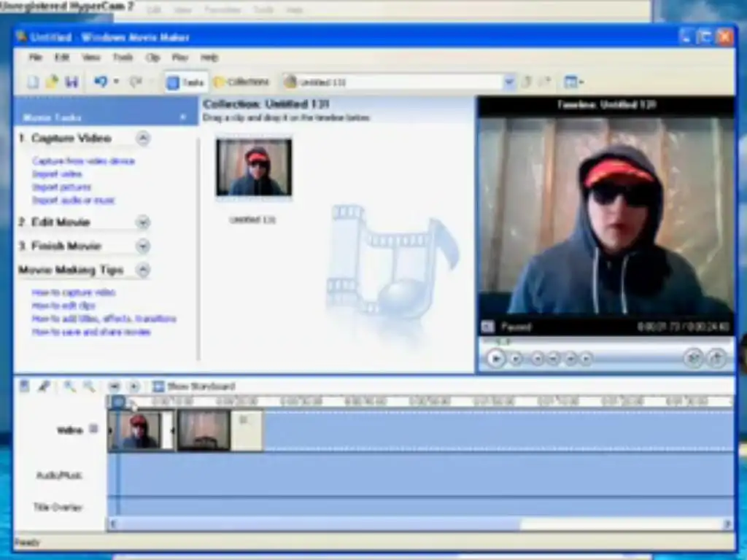Viewport: 747px width, 560px height.
Task: Expand the Edit Movie section
Action: (142, 222)
